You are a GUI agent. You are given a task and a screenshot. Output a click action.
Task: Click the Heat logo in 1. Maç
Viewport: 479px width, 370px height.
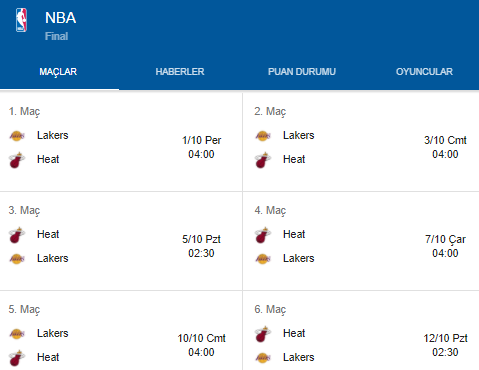tap(17, 160)
